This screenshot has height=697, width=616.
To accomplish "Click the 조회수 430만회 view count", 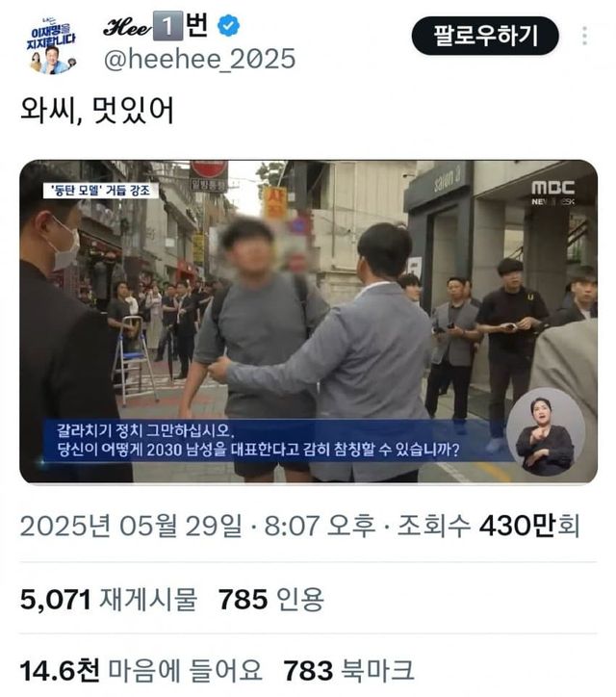I will click(488, 526).
